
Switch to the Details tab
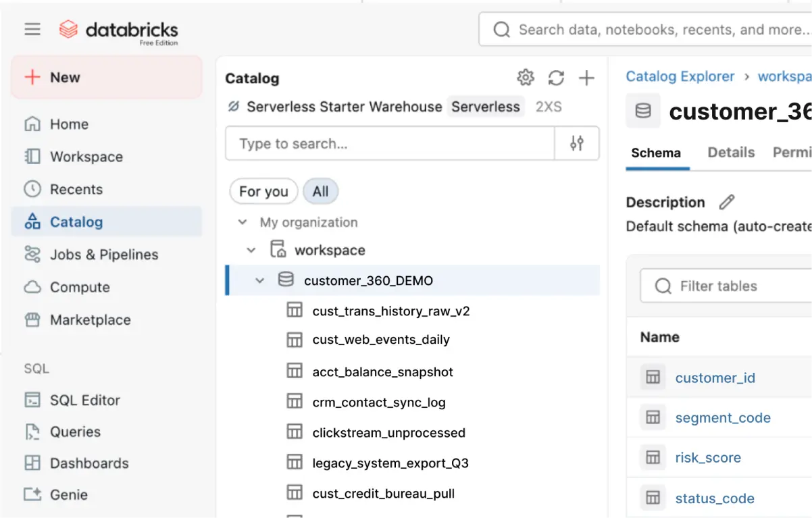tap(731, 153)
